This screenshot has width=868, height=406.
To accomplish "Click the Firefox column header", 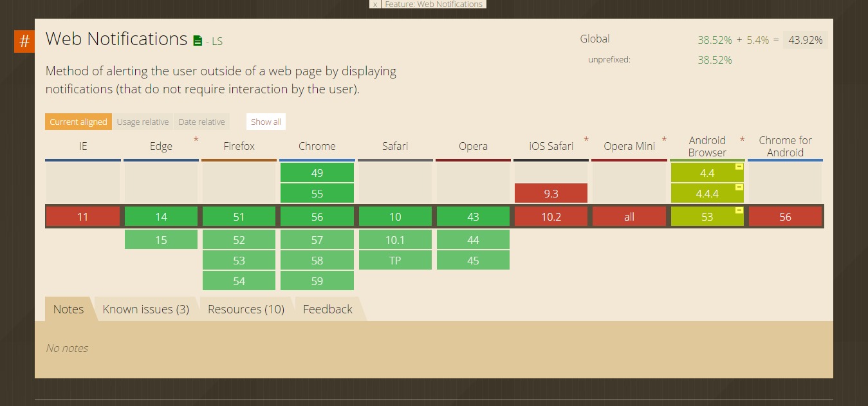I will tap(239, 146).
